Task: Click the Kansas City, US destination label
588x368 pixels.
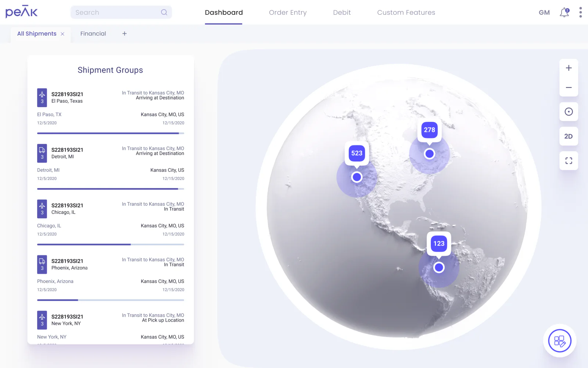Action: (x=167, y=170)
